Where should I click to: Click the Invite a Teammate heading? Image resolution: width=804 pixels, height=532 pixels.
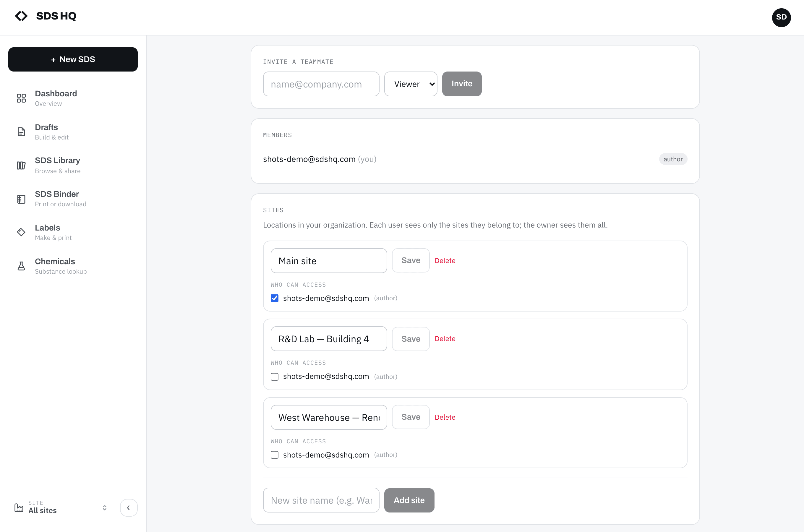coord(298,62)
